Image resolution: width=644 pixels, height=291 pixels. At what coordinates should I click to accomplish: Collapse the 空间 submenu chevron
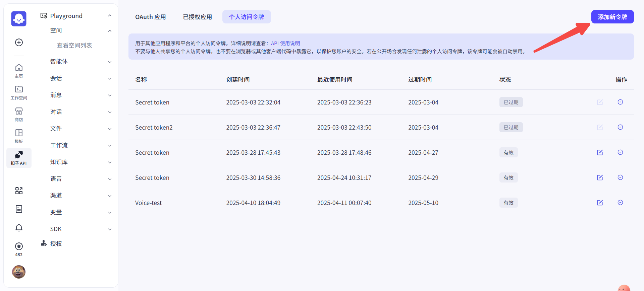[x=110, y=31]
